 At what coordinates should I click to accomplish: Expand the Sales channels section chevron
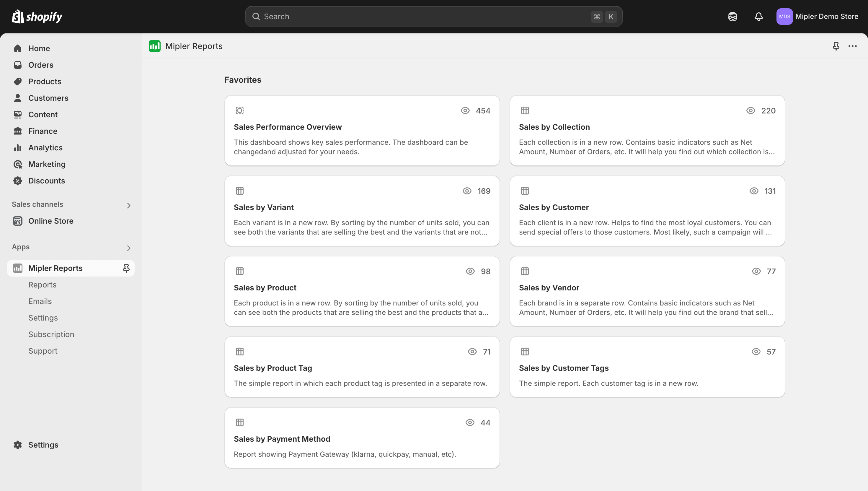click(x=128, y=205)
